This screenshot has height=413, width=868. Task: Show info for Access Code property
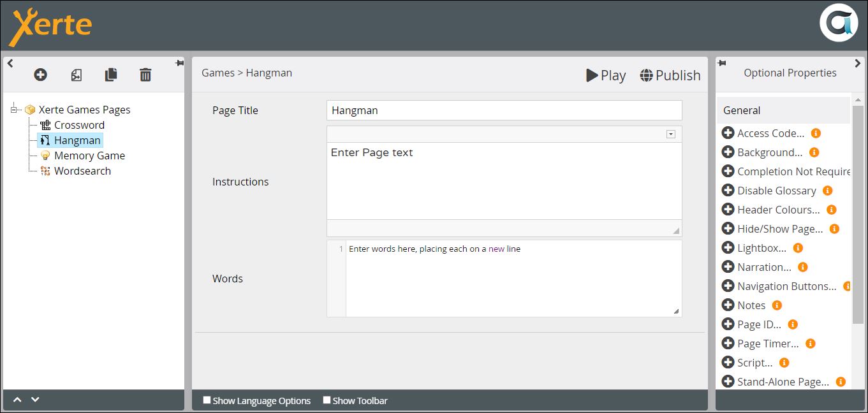(x=816, y=133)
